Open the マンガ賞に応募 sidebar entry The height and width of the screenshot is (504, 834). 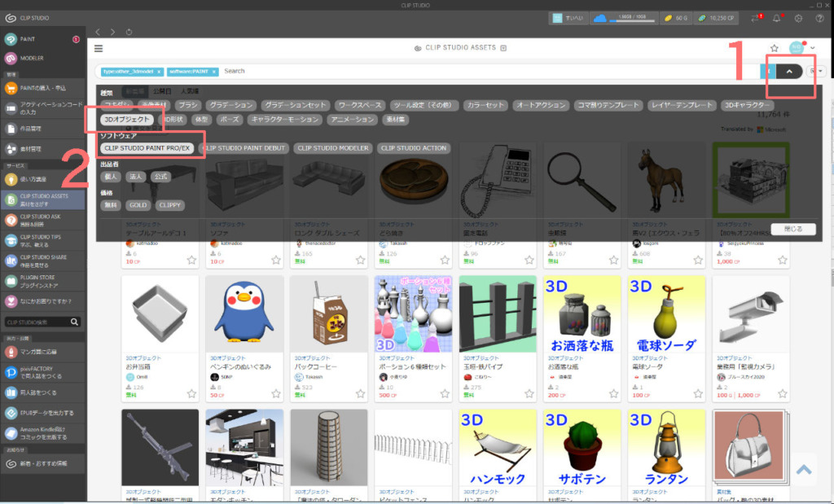(42, 352)
